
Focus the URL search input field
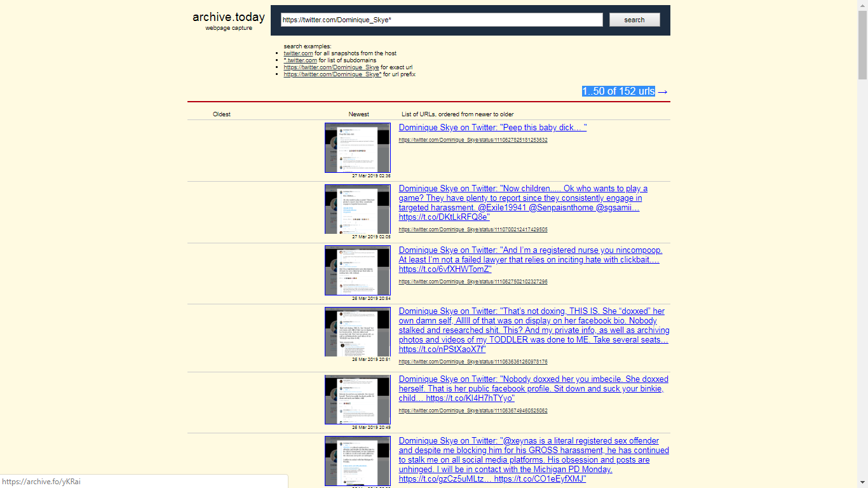[442, 20]
